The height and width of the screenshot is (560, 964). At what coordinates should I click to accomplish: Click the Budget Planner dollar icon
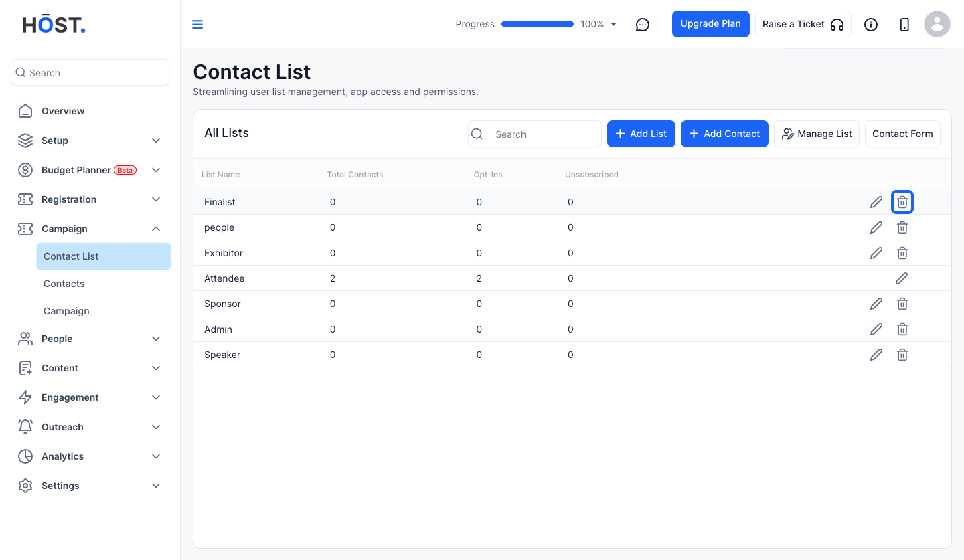pos(25,170)
